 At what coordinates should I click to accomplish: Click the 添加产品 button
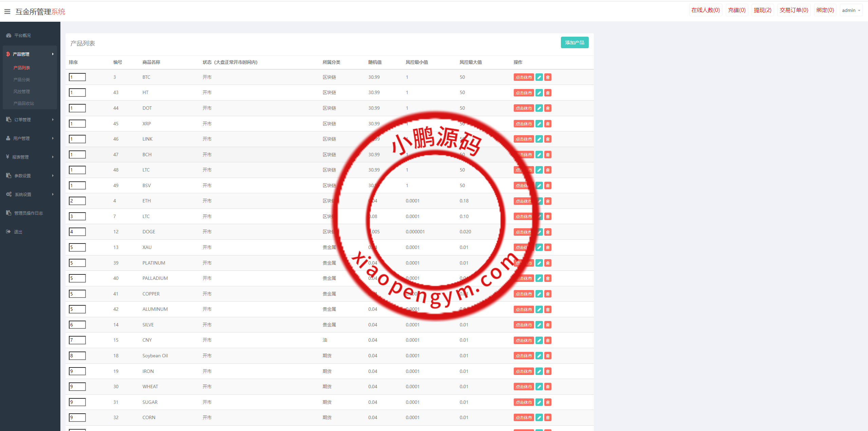coord(574,42)
